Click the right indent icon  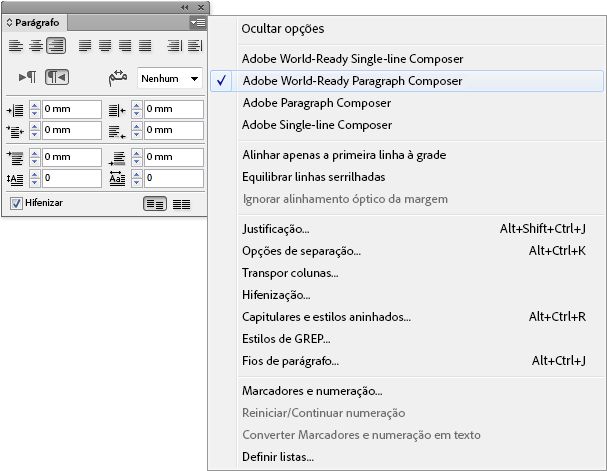[117, 111]
